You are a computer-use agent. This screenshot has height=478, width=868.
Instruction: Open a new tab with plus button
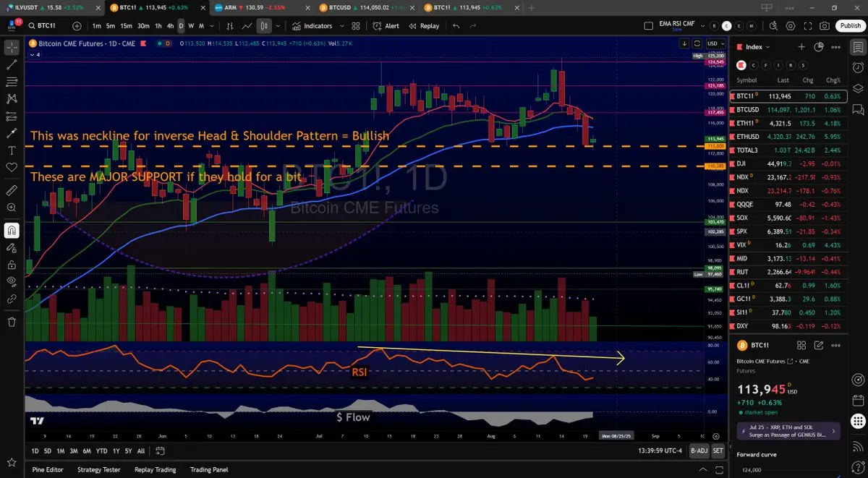coord(532,7)
